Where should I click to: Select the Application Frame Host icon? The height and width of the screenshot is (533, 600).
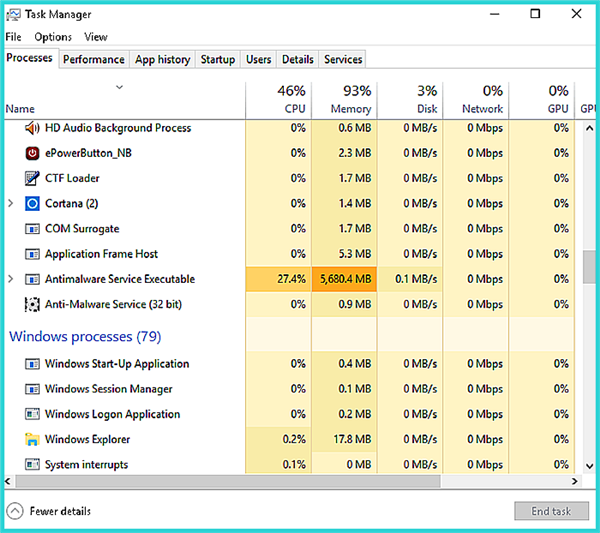32,254
